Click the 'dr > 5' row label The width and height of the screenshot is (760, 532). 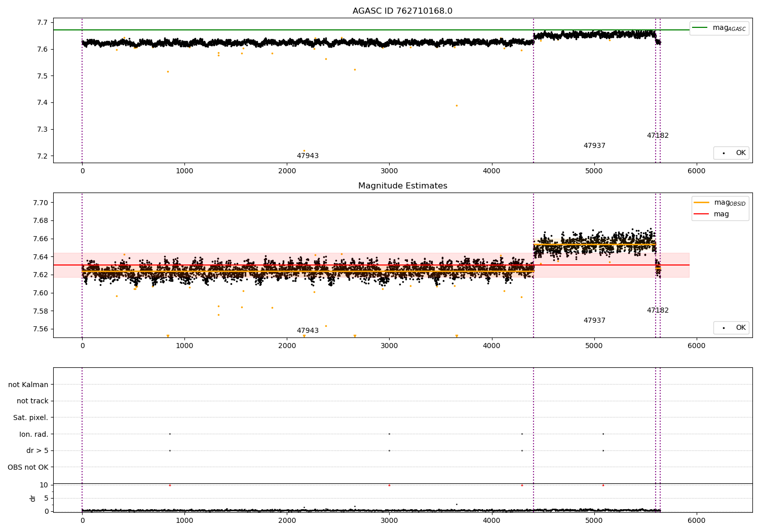(37, 450)
